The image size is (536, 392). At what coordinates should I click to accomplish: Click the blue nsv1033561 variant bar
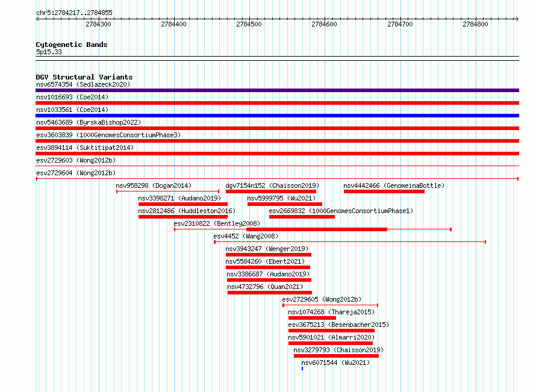277,116
